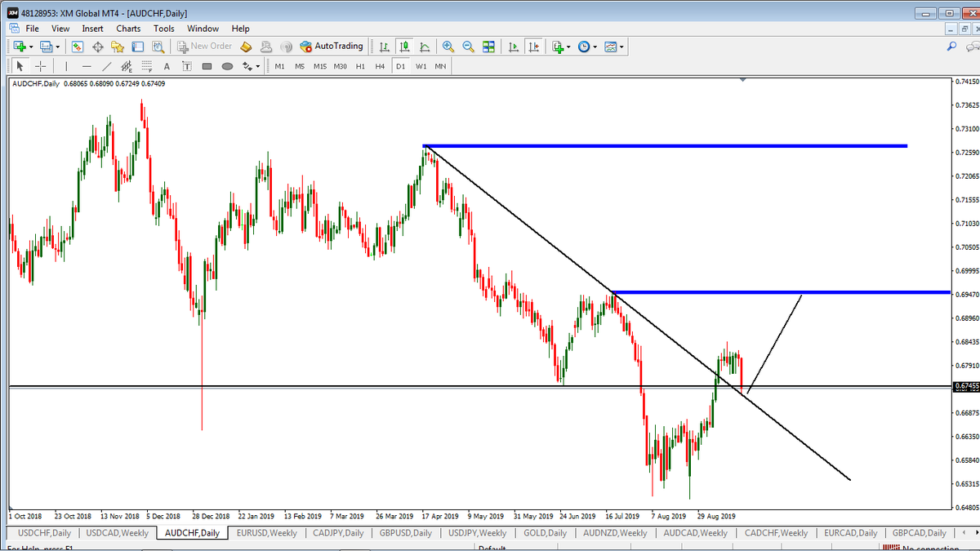980x551 pixels.
Task: Switch to W1 timeframe
Action: pos(421,66)
